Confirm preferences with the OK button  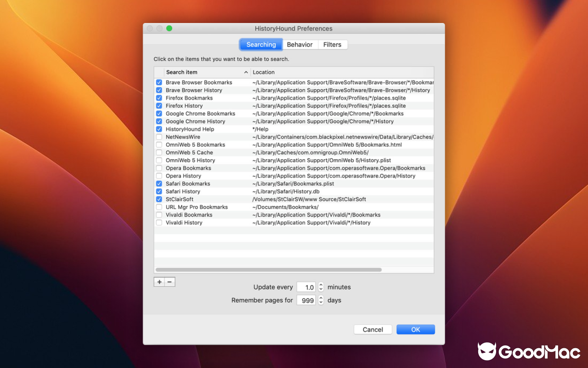click(x=415, y=329)
